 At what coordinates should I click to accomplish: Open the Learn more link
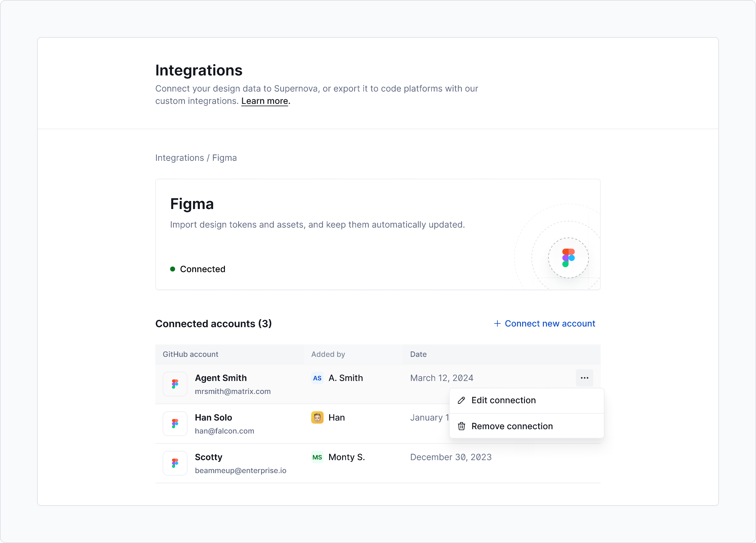click(x=264, y=101)
